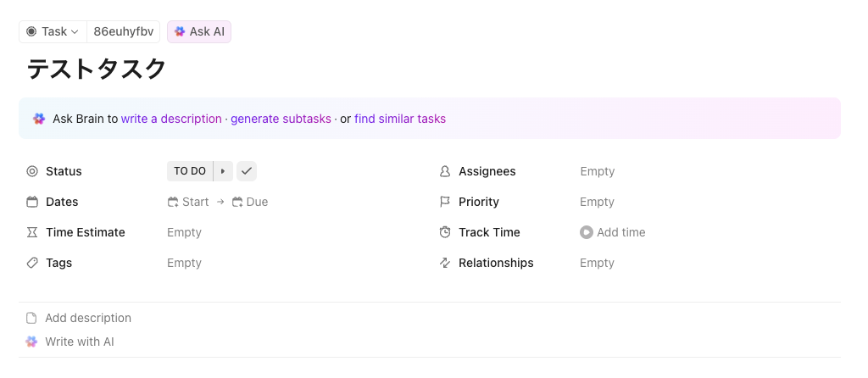This screenshot has width=868, height=378.
Task: Click the task title テストタスク
Action: coord(97,69)
